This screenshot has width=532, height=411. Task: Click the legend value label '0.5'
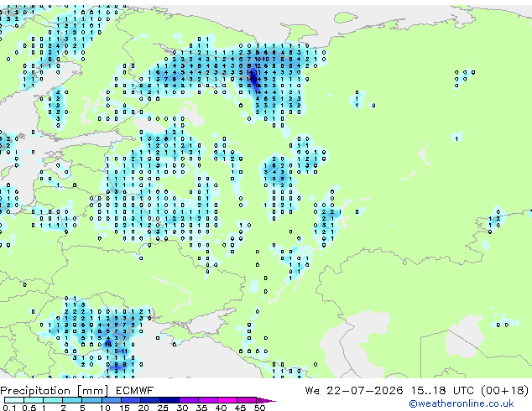point(29,408)
